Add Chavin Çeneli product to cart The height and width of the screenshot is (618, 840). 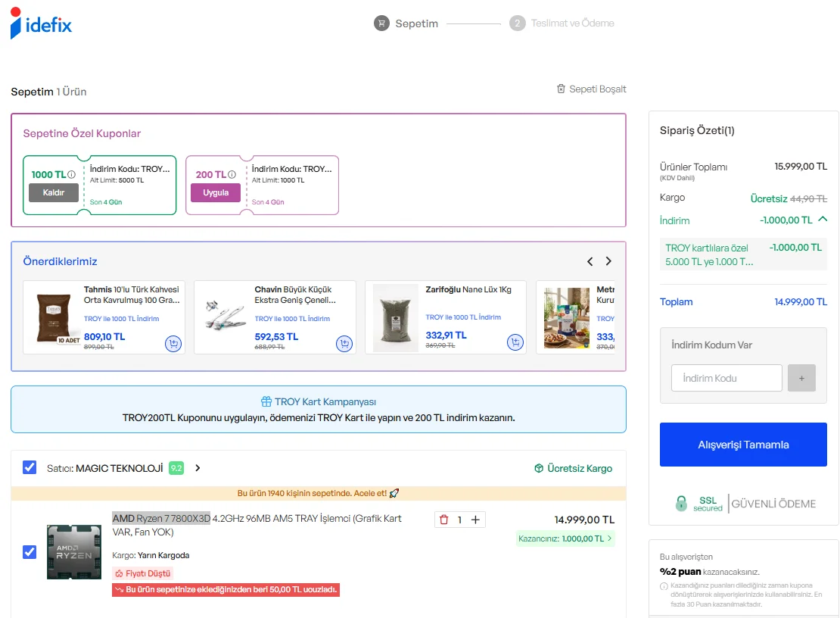pyautogui.click(x=344, y=344)
